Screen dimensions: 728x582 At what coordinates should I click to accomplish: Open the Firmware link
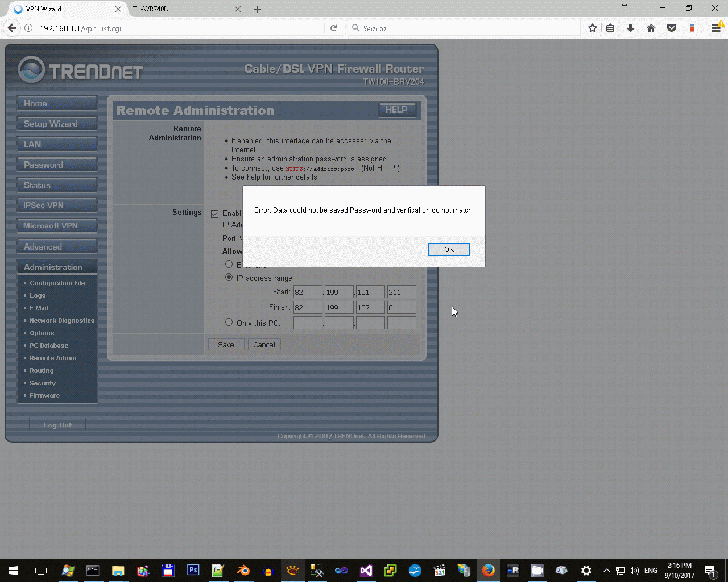click(x=44, y=396)
